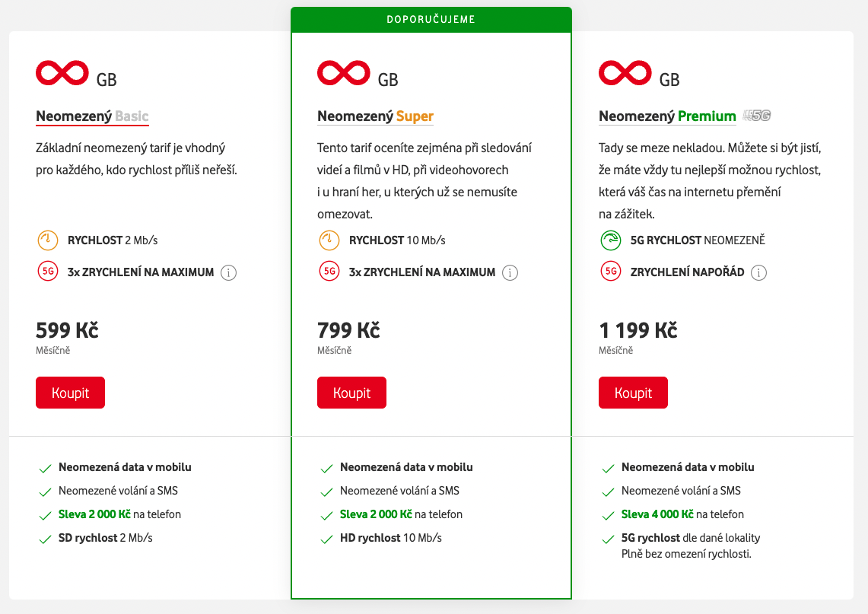Click the green Doporučujeme banner

click(431, 20)
